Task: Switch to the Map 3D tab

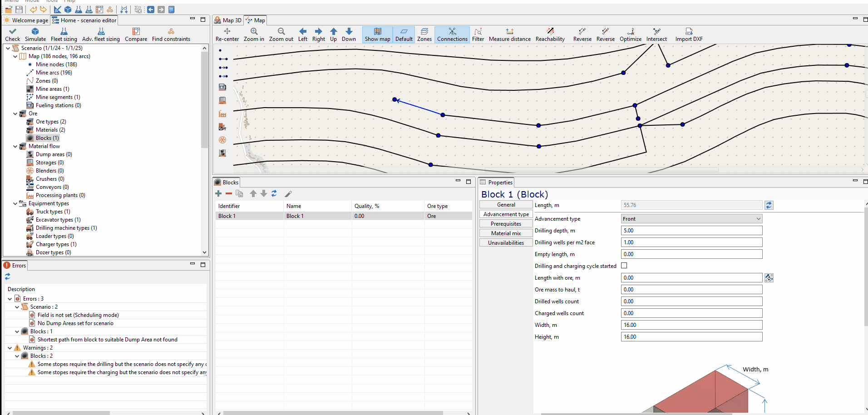Action: (228, 20)
